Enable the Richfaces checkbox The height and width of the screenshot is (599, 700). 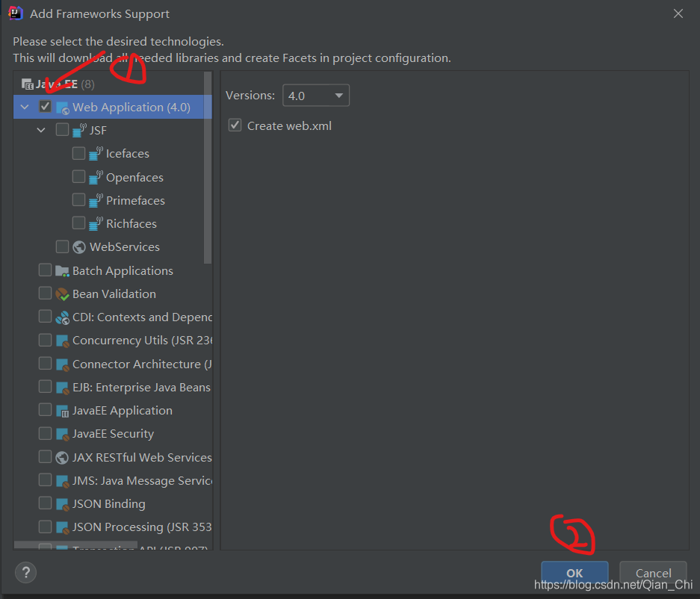point(78,223)
